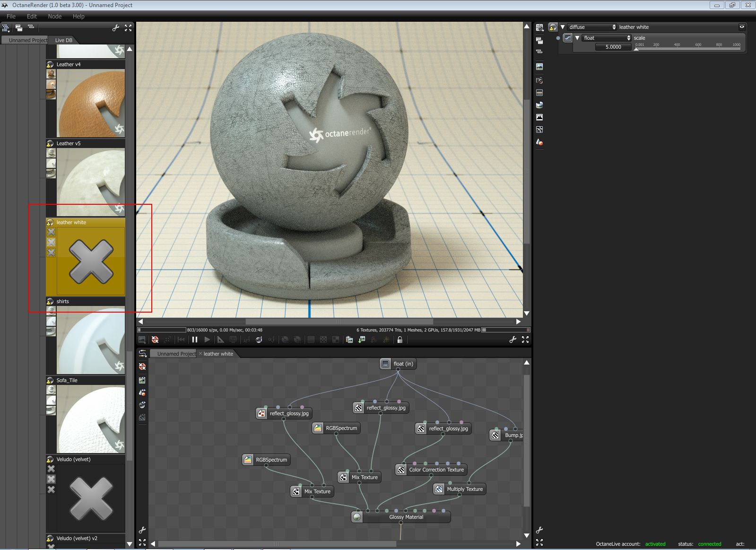
Task: Open the Help menu
Action: click(x=78, y=16)
